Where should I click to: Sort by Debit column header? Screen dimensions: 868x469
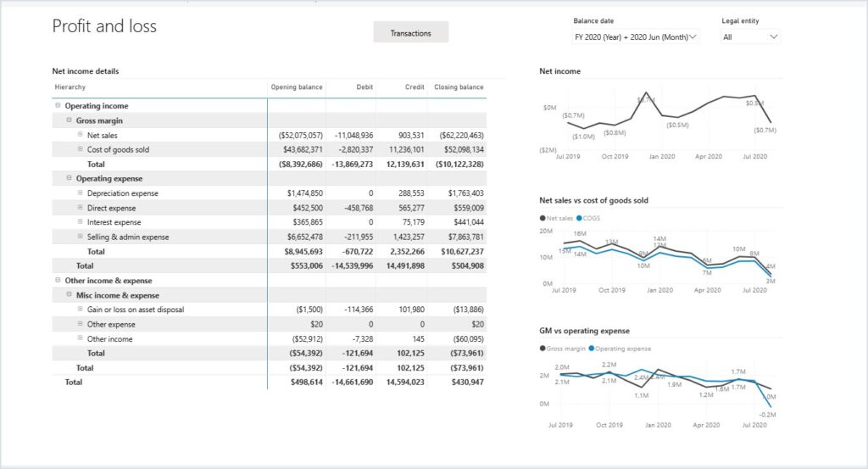point(364,87)
